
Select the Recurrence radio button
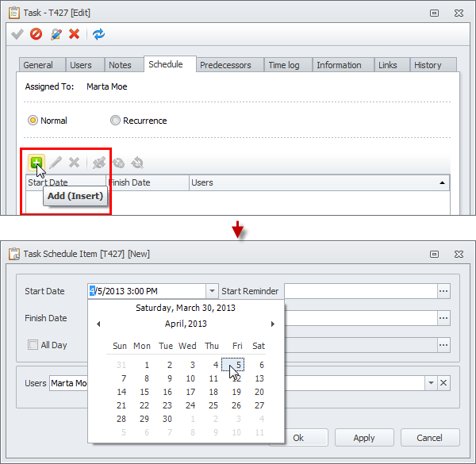coord(115,121)
